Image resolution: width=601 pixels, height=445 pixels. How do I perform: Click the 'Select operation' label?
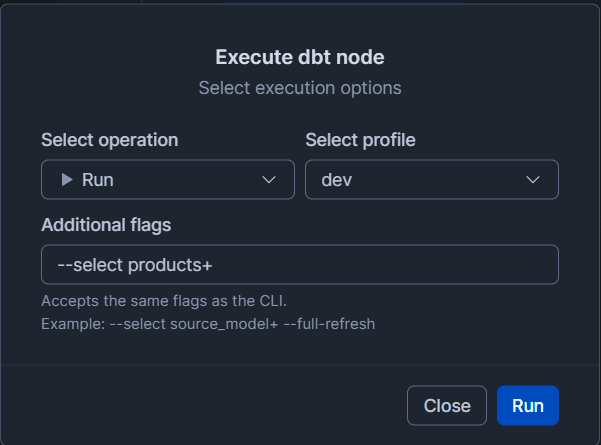[x=110, y=140]
